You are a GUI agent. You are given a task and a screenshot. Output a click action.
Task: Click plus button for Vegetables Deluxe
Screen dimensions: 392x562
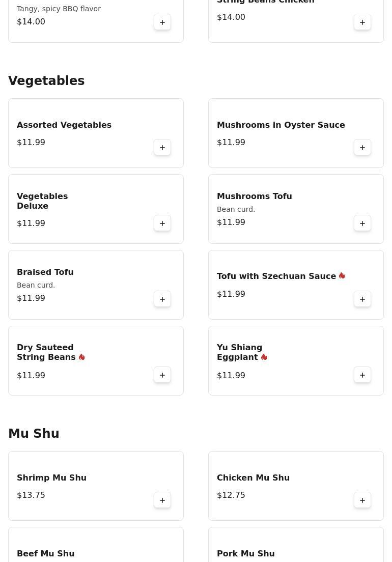162,223
